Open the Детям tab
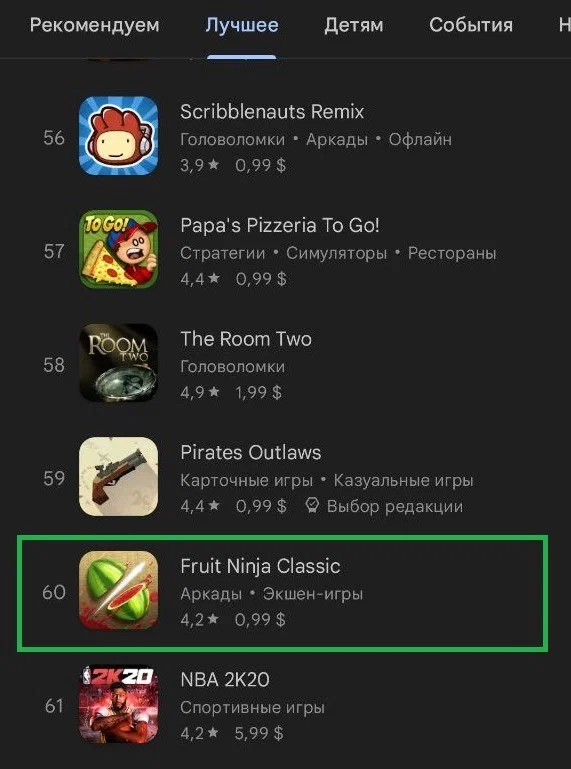The height and width of the screenshot is (769, 571). [x=354, y=25]
